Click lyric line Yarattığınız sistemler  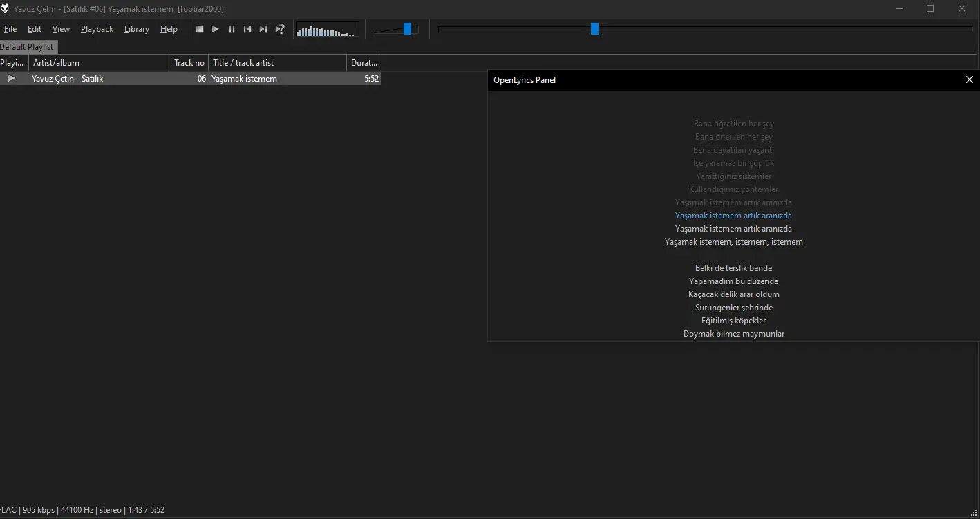[x=733, y=176]
